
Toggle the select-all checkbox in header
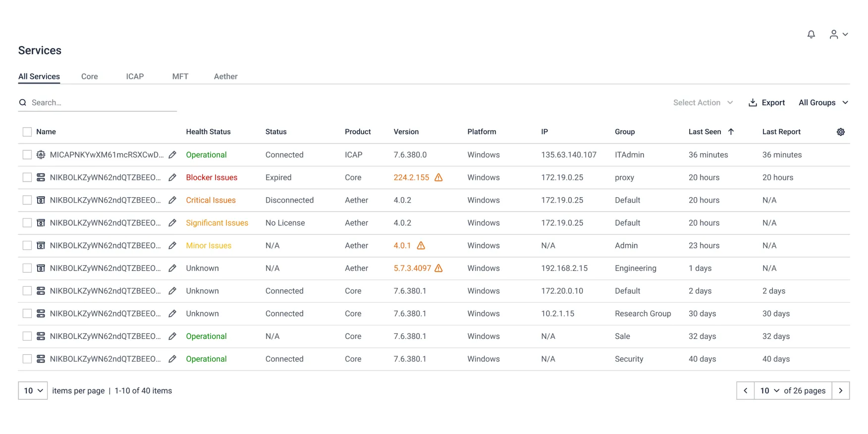[x=27, y=132]
